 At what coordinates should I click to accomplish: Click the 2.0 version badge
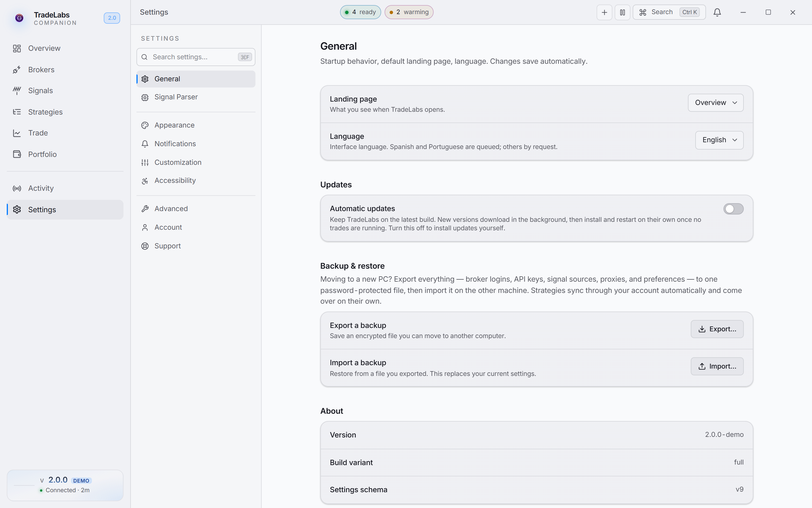pos(112,18)
